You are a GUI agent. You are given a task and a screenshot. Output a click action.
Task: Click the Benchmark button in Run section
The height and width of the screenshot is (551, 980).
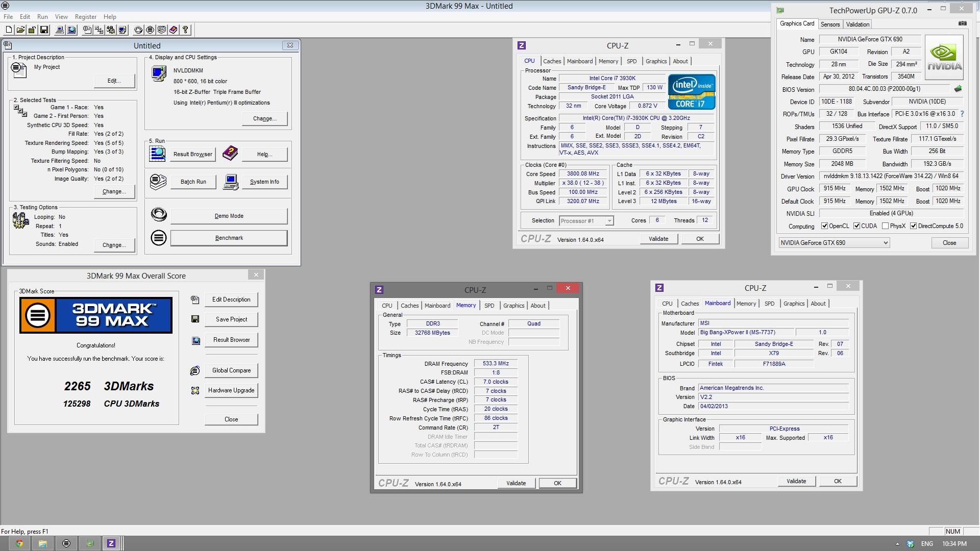tap(229, 238)
